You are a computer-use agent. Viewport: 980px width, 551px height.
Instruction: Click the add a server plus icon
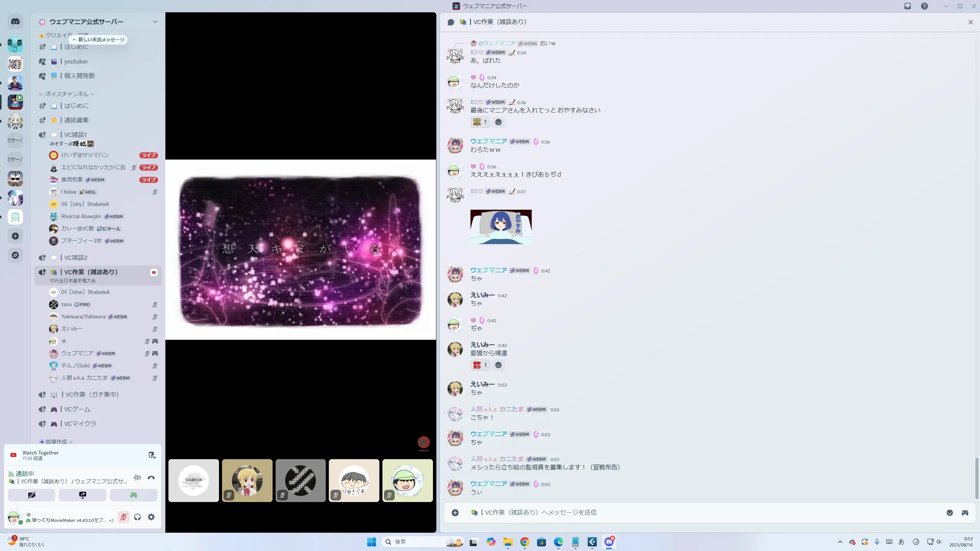pos(15,236)
